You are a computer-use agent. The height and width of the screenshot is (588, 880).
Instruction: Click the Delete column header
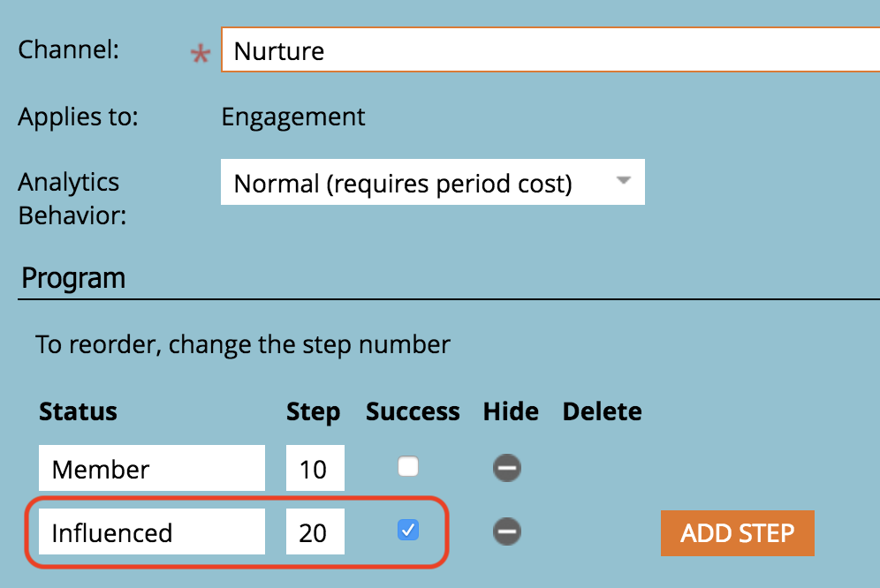[602, 412]
